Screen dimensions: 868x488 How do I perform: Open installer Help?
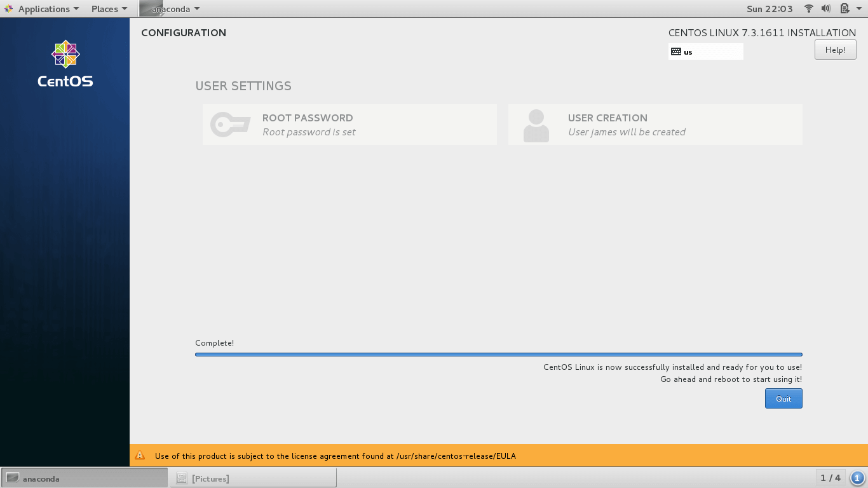coord(835,50)
